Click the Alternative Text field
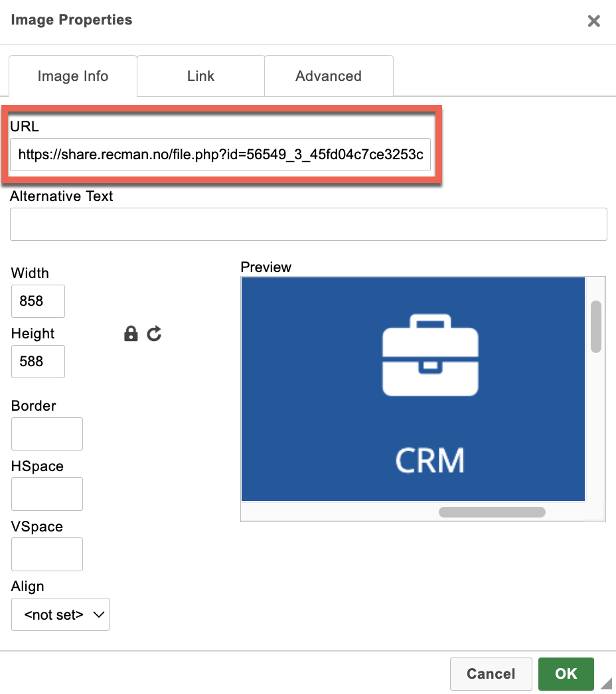 tap(308, 224)
